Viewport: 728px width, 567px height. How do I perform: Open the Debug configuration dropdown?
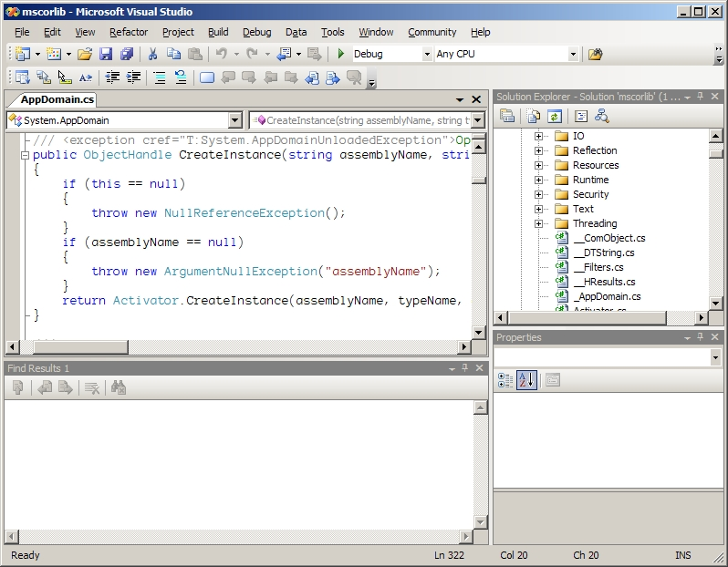427,55
